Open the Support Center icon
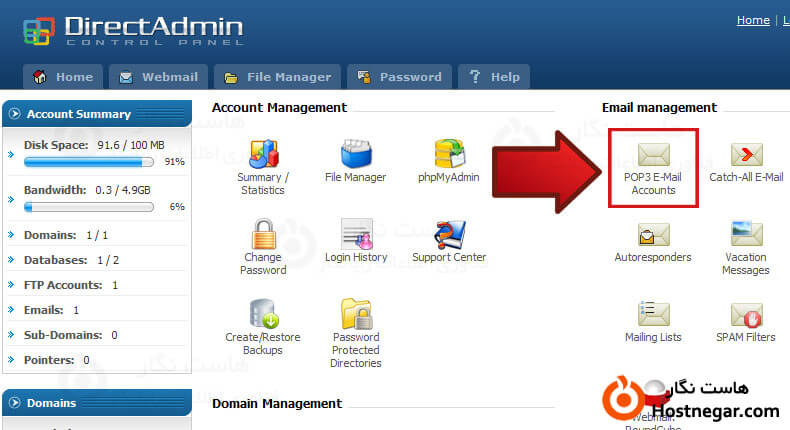790x430 pixels. point(449,235)
